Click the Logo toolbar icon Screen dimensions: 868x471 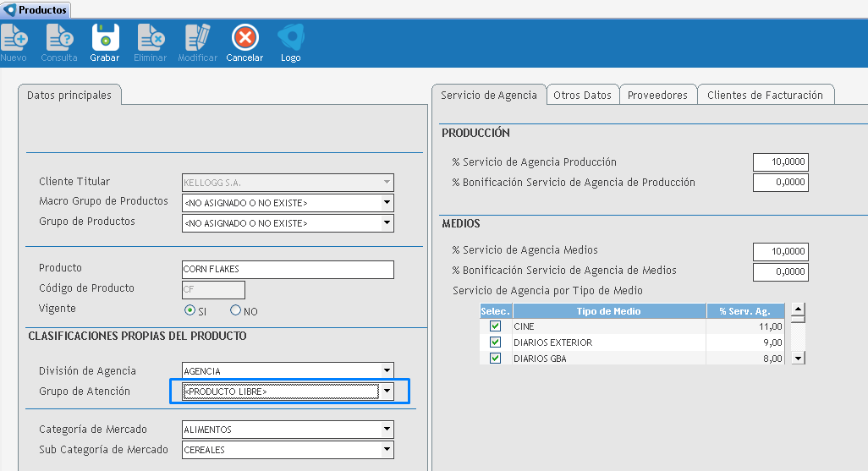click(x=291, y=38)
